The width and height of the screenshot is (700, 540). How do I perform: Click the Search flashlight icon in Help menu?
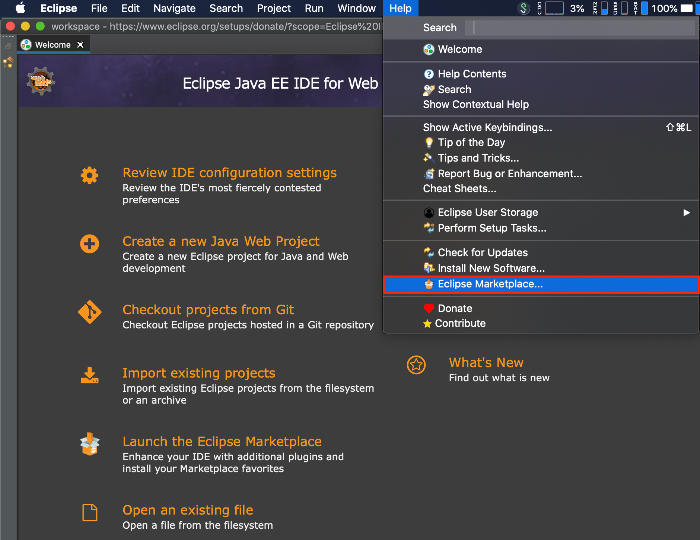(429, 90)
